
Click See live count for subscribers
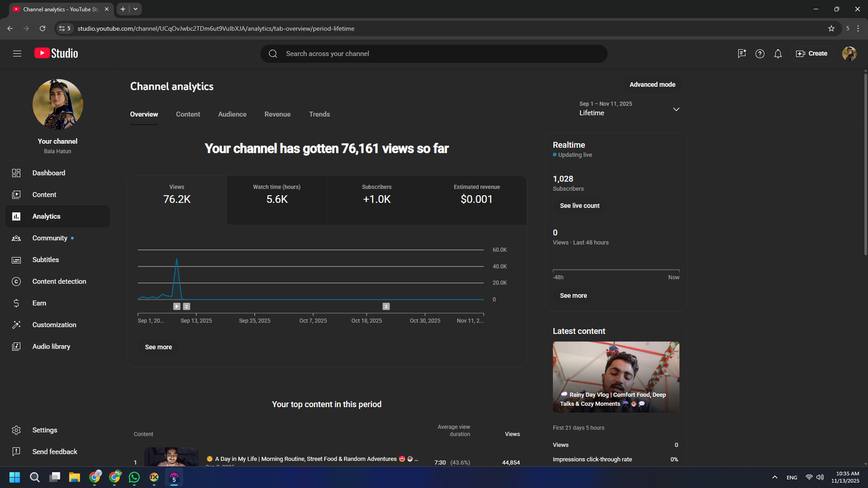pos(579,206)
